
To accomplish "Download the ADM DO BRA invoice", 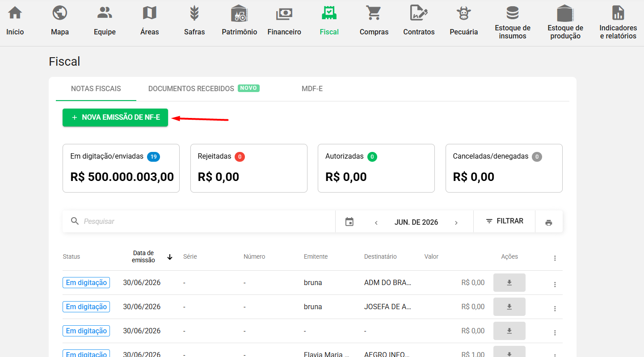I will [509, 283].
